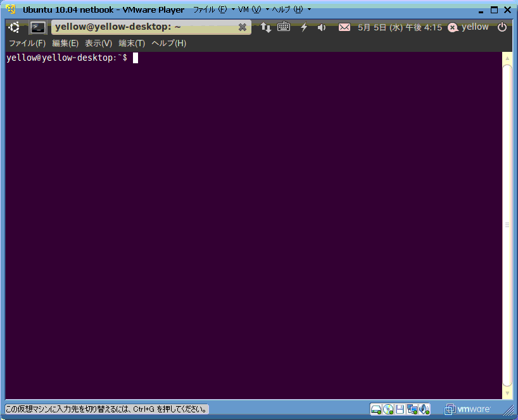The width and height of the screenshot is (518, 420).
Task: Open the date and time calendar
Action: [400, 27]
